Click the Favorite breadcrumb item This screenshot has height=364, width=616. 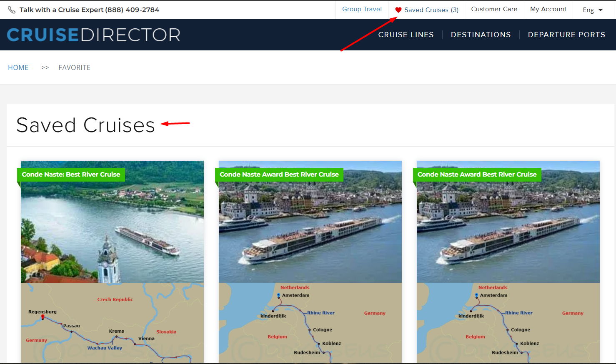(x=74, y=67)
